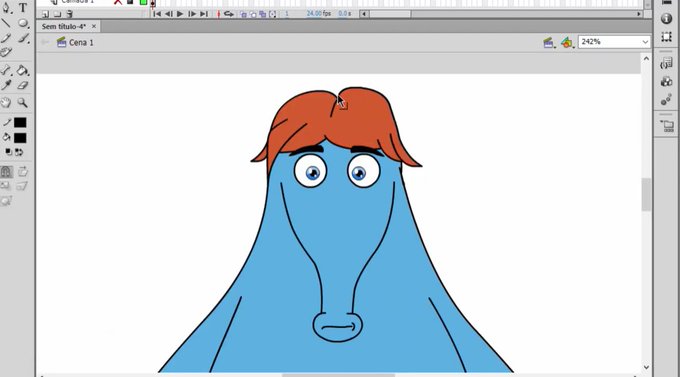
Task: Select the Paint Bucket tool
Action: pos(23,70)
